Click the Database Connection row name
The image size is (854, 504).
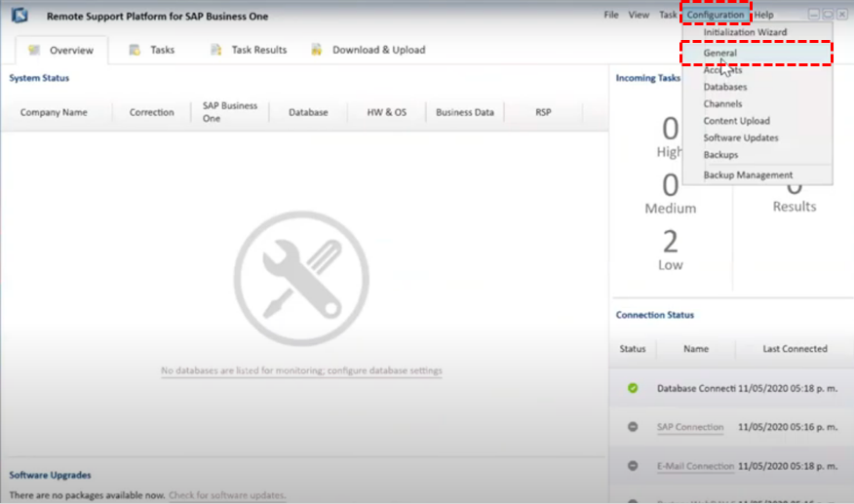pyautogui.click(x=696, y=389)
